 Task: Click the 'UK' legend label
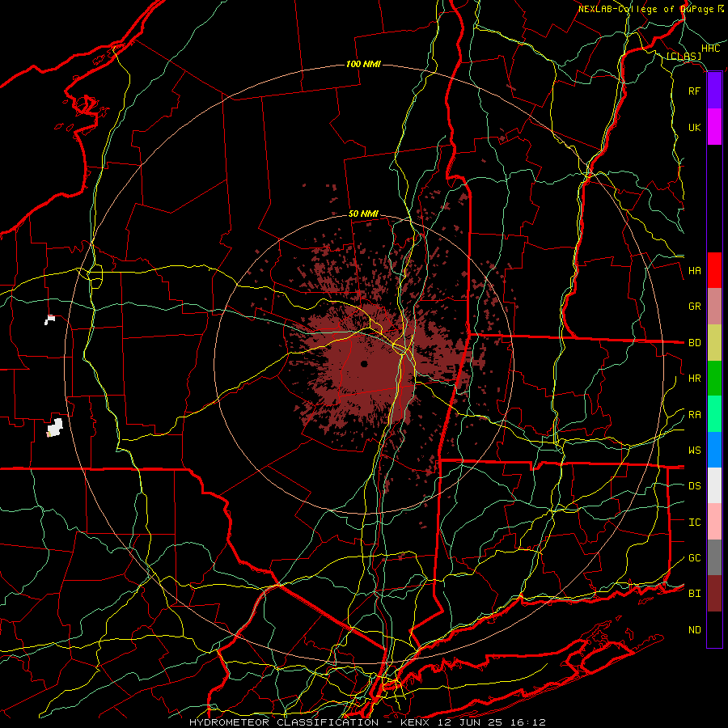click(694, 127)
